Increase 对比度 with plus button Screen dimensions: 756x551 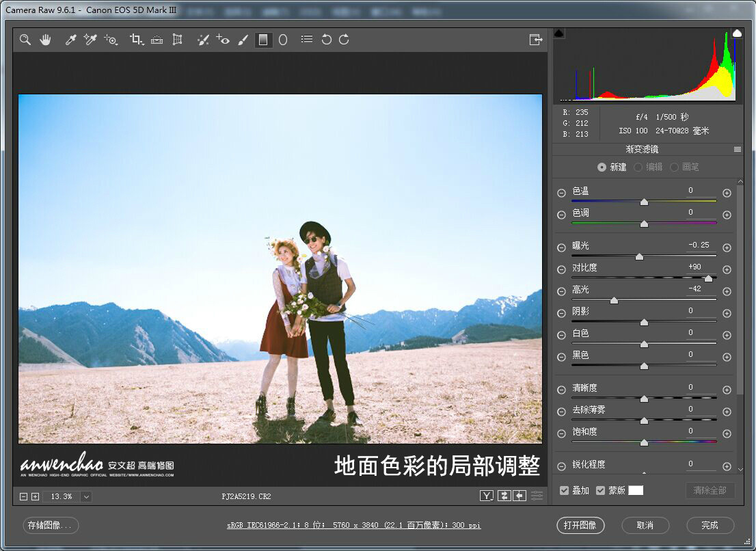pos(727,269)
